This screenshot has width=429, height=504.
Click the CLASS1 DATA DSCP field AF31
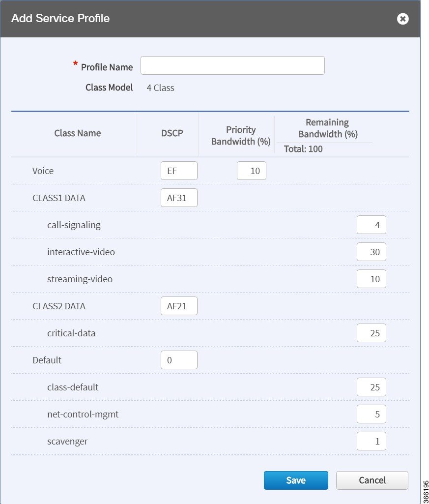(x=179, y=198)
